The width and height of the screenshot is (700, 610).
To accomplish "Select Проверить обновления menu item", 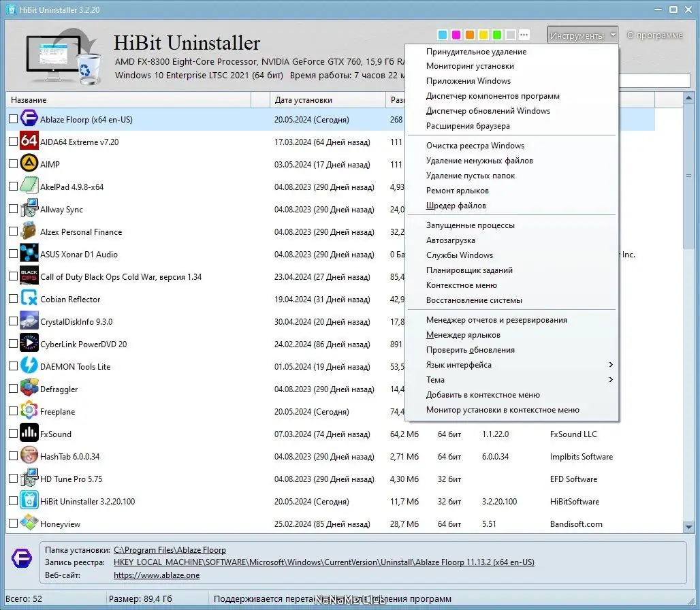I will point(511,350).
